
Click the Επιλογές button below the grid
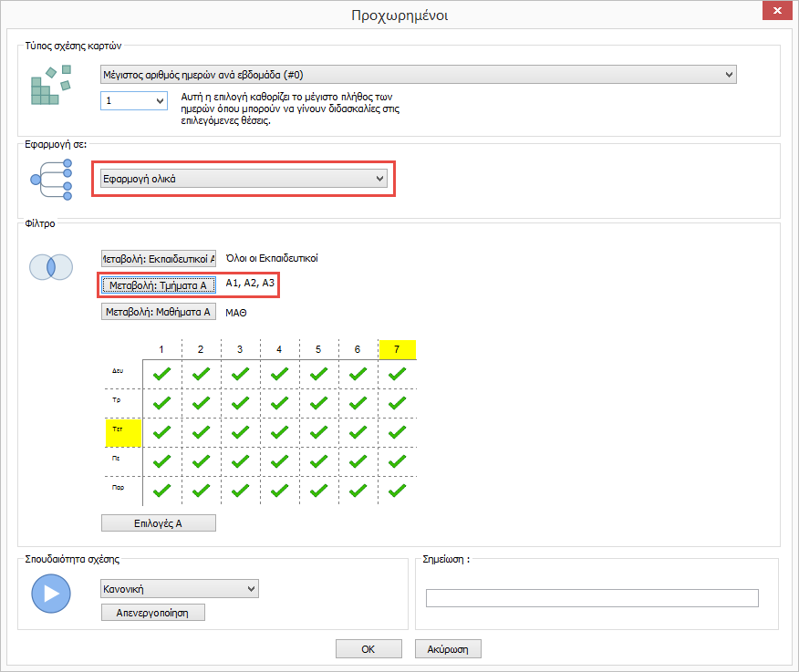tap(158, 522)
